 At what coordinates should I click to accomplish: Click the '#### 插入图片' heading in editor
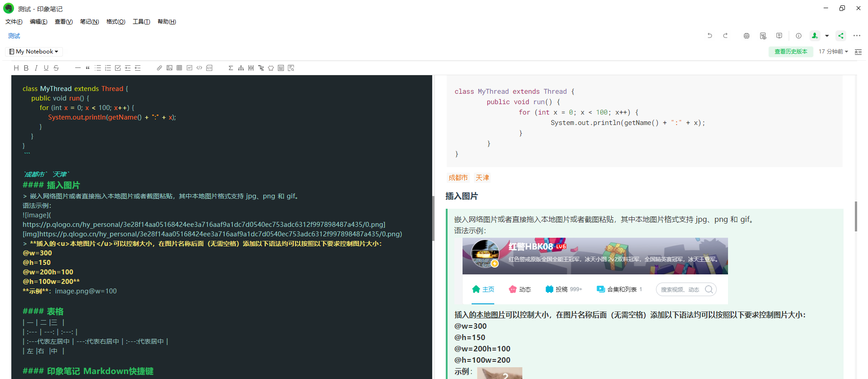[x=51, y=185]
